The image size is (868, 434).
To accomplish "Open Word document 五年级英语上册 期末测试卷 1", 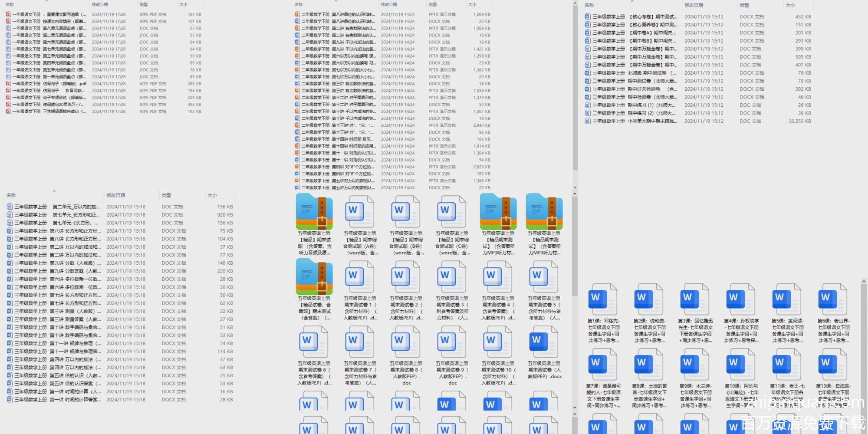I will click(x=360, y=277).
